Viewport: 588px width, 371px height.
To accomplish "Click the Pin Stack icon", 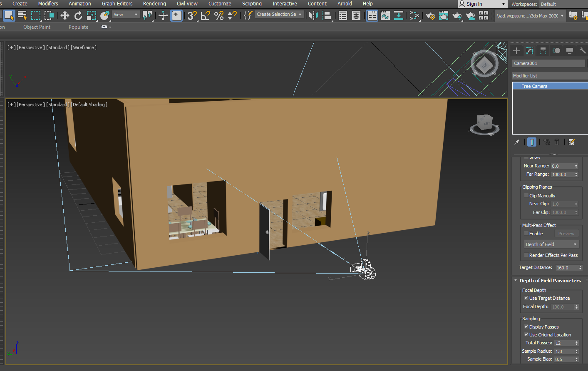I will point(517,142).
